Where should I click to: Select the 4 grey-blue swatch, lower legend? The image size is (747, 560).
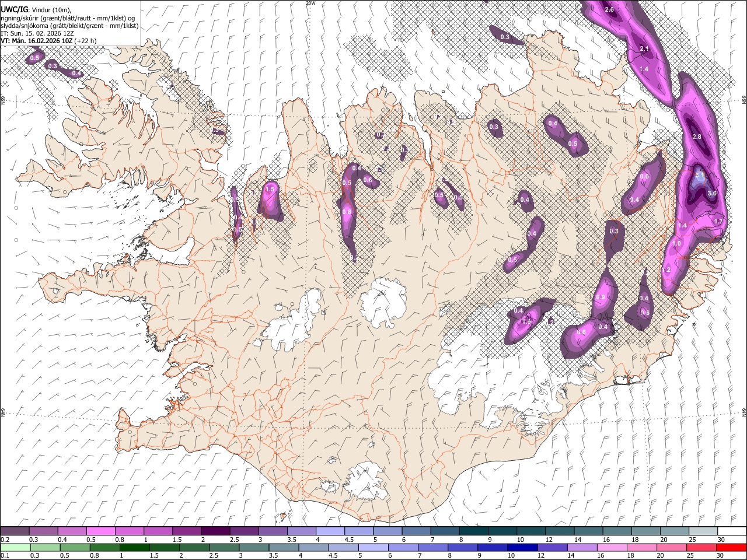coord(313,547)
